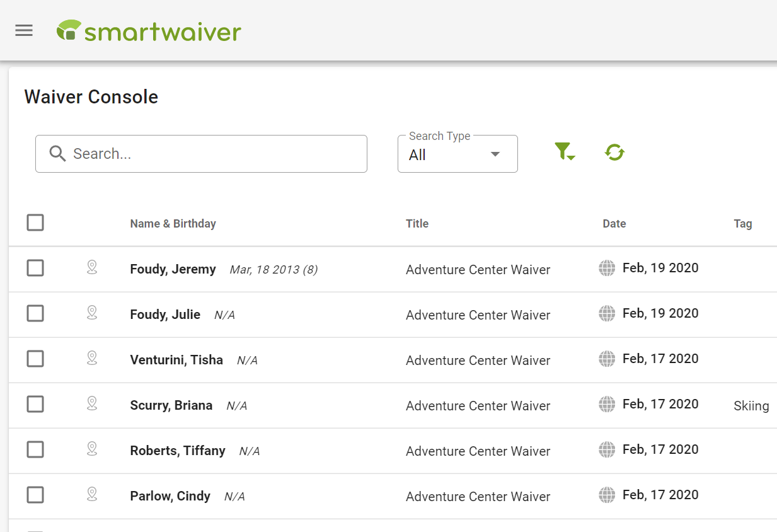Image resolution: width=777 pixels, height=532 pixels.
Task: Open waiver for Foudy, Julie
Action: 165,315
